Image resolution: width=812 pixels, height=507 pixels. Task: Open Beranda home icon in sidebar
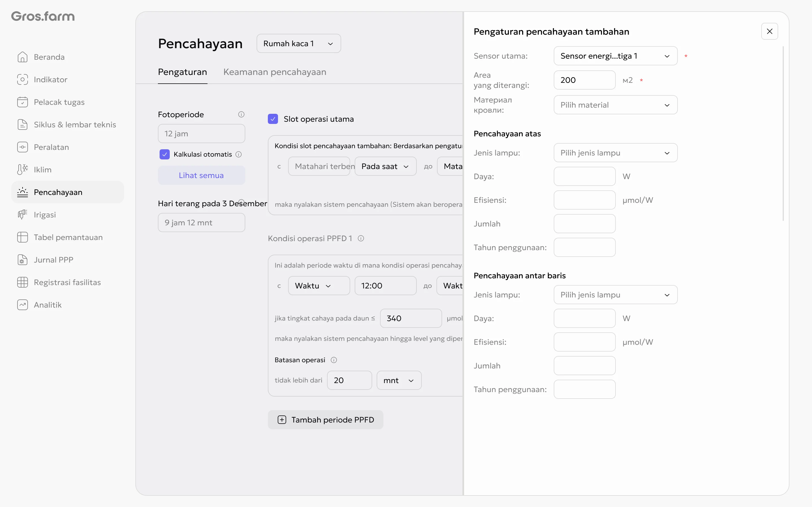(23, 57)
